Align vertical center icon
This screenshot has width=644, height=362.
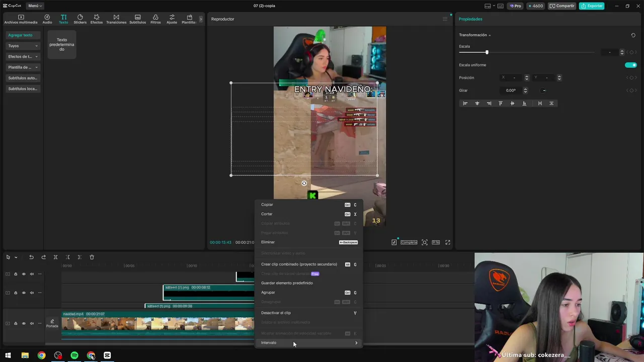pyautogui.click(x=512, y=104)
